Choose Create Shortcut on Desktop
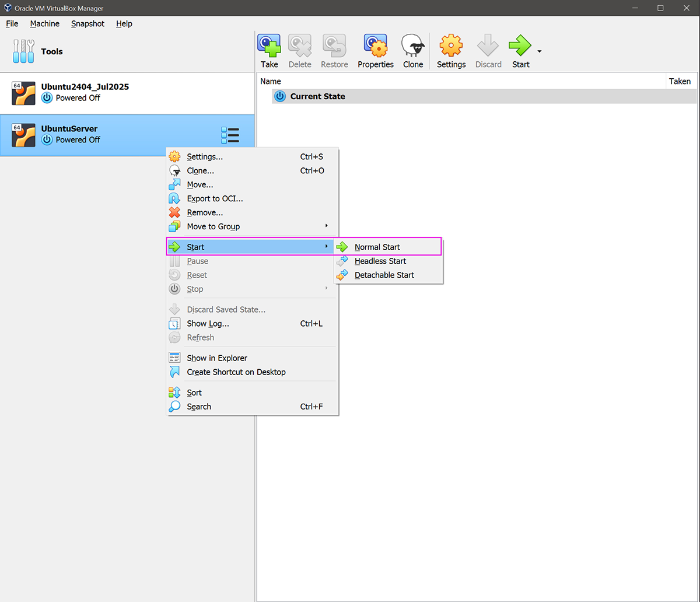The height and width of the screenshot is (602, 700). tap(252, 372)
